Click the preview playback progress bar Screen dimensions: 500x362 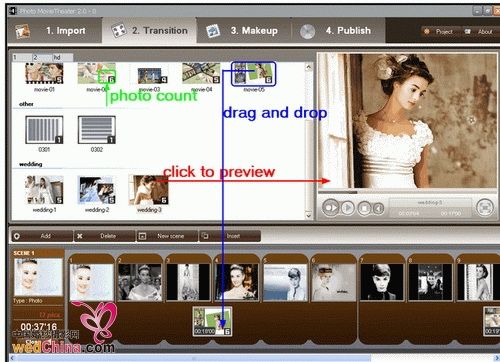pos(407,192)
